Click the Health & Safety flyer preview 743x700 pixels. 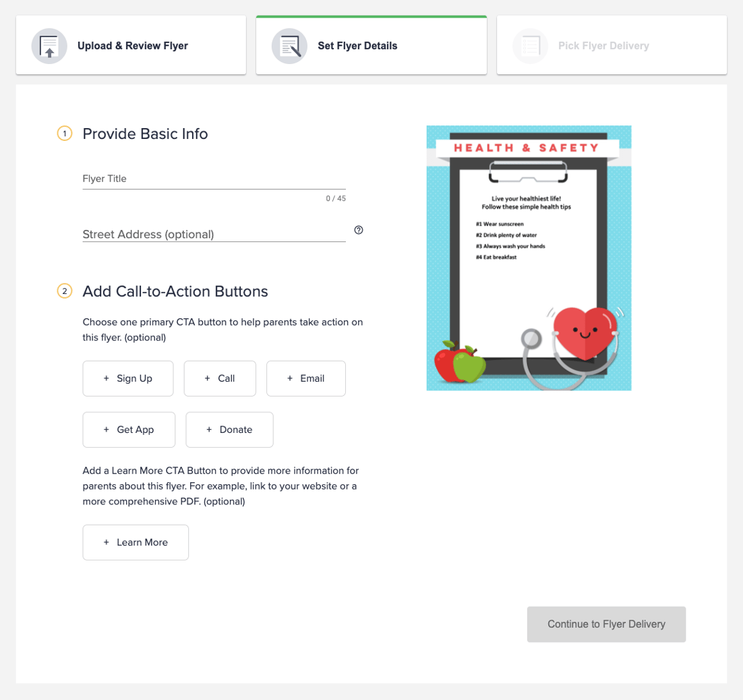coord(529,258)
